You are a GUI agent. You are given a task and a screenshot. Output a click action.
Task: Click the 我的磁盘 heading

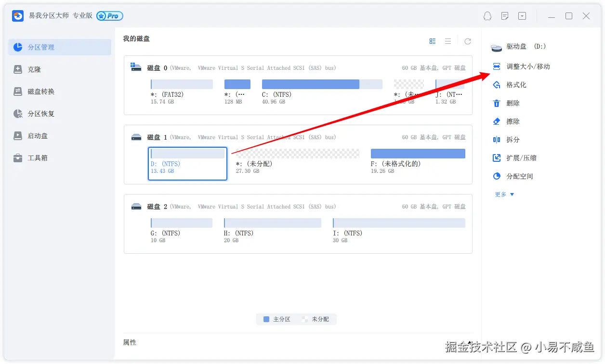(x=136, y=39)
